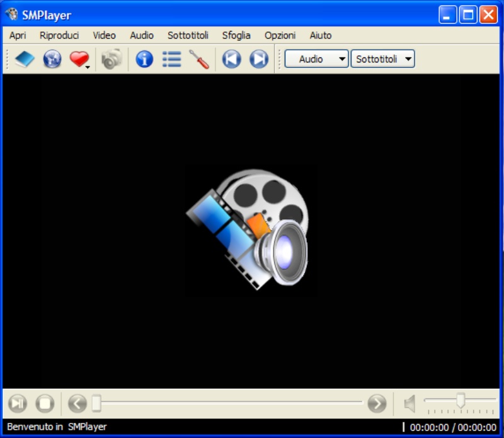Jump to the previous track
The height and width of the screenshot is (438, 504).
click(231, 59)
